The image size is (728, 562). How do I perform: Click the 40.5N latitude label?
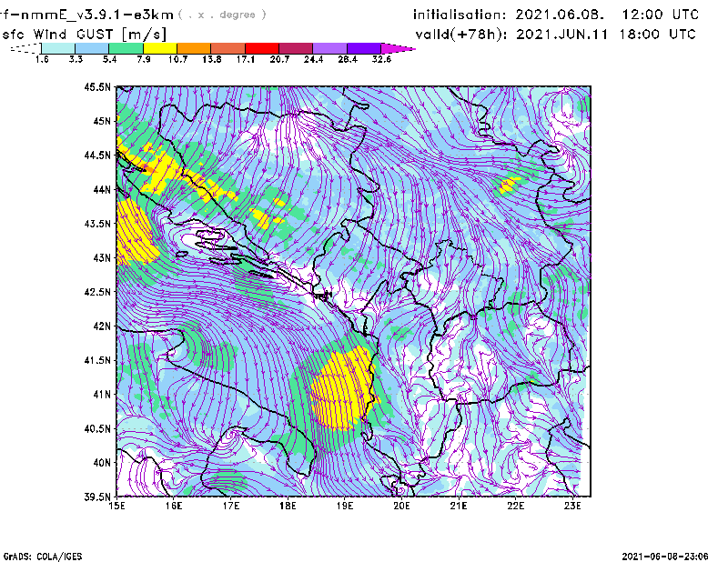(x=97, y=428)
